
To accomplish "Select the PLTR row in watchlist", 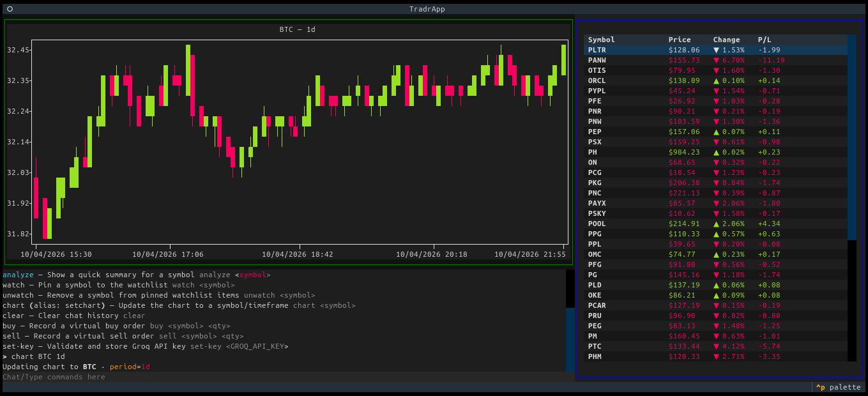I will [715, 50].
